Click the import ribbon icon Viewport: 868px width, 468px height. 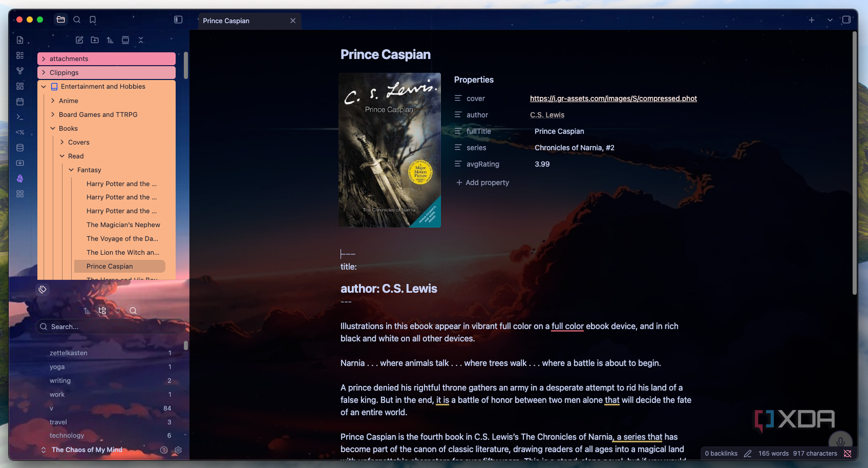click(x=20, y=163)
